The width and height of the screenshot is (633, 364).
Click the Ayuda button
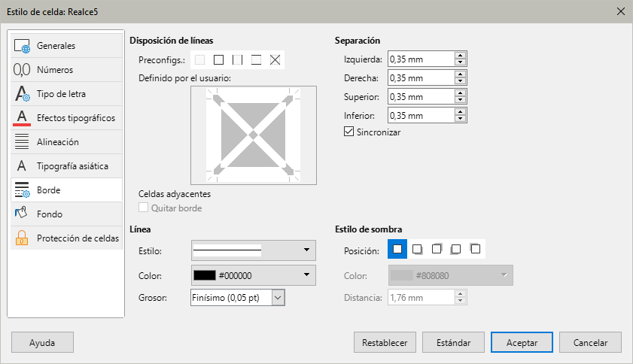click(42, 342)
